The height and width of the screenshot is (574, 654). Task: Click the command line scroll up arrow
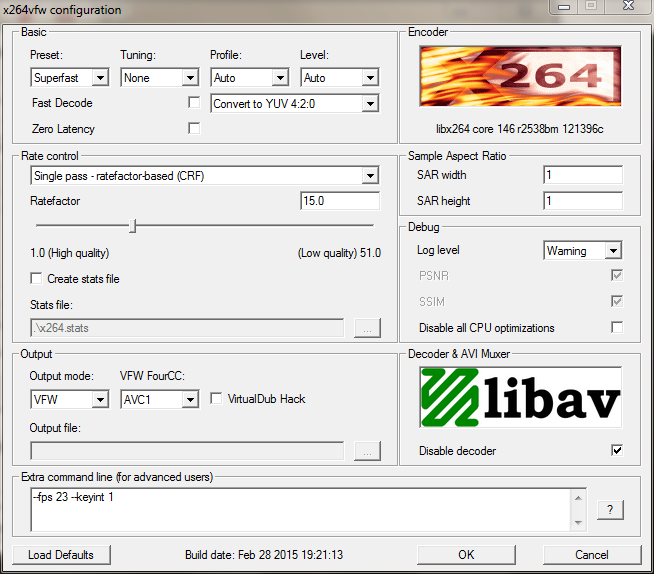click(578, 498)
